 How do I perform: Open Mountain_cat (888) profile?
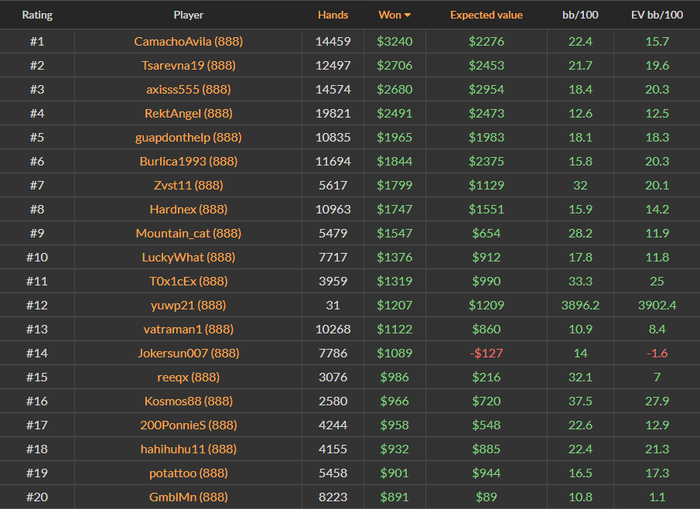[x=188, y=234]
